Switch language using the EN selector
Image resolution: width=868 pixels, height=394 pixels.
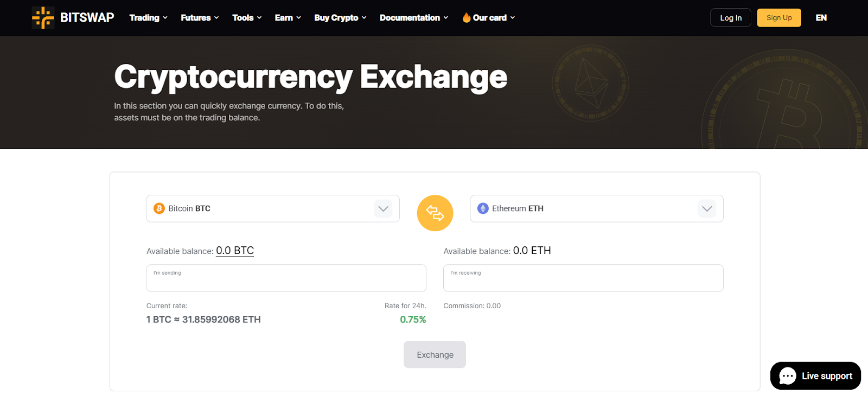pyautogui.click(x=821, y=18)
